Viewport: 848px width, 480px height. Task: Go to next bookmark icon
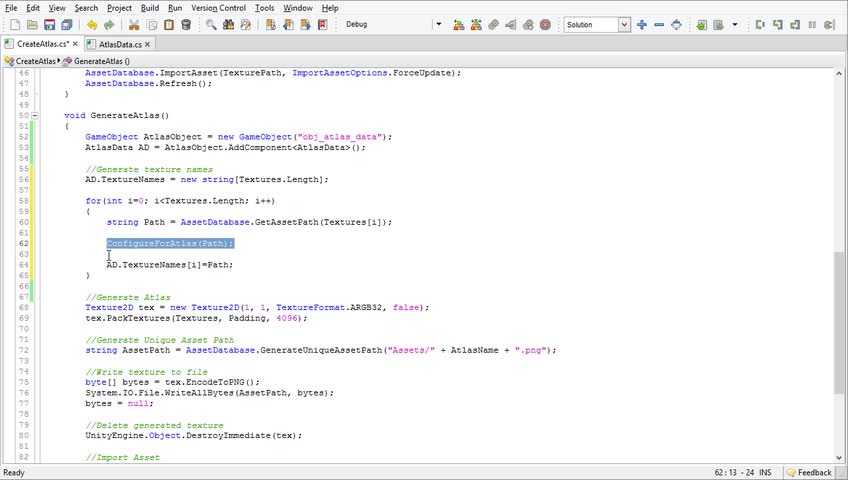click(306, 25)
